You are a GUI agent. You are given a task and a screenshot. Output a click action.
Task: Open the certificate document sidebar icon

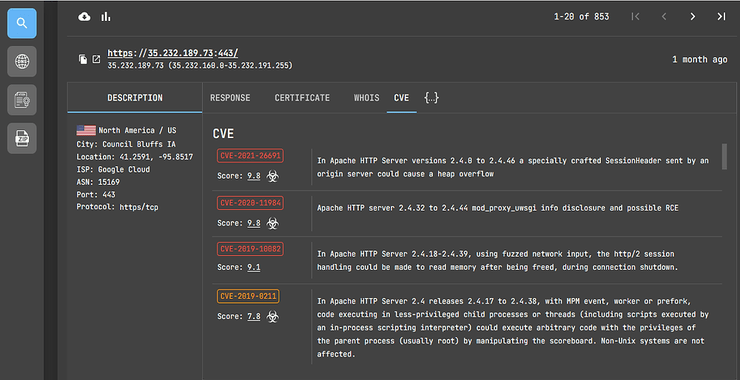point(22,100)
